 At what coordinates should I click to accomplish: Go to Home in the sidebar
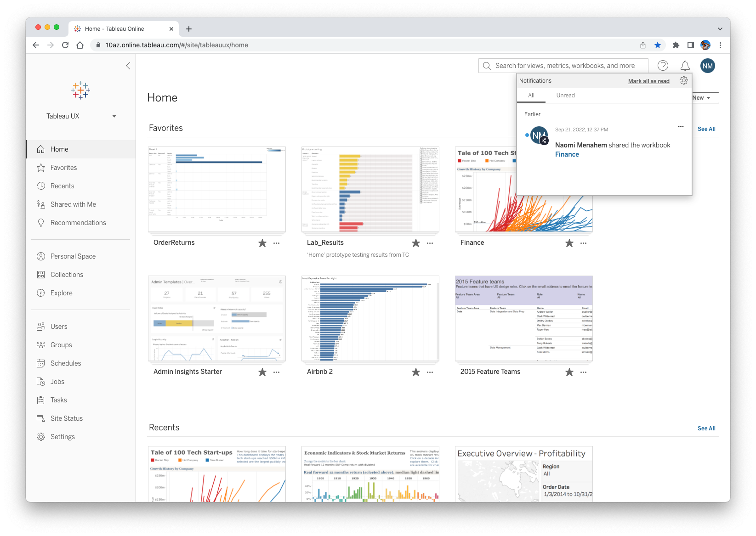coord(81,149)
